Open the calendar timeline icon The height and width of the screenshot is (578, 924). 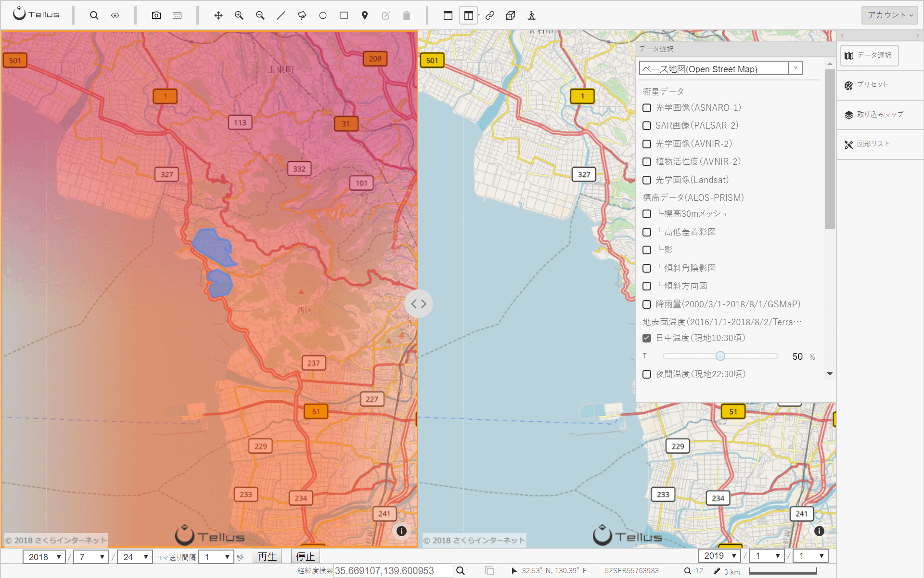coord(177,15)
